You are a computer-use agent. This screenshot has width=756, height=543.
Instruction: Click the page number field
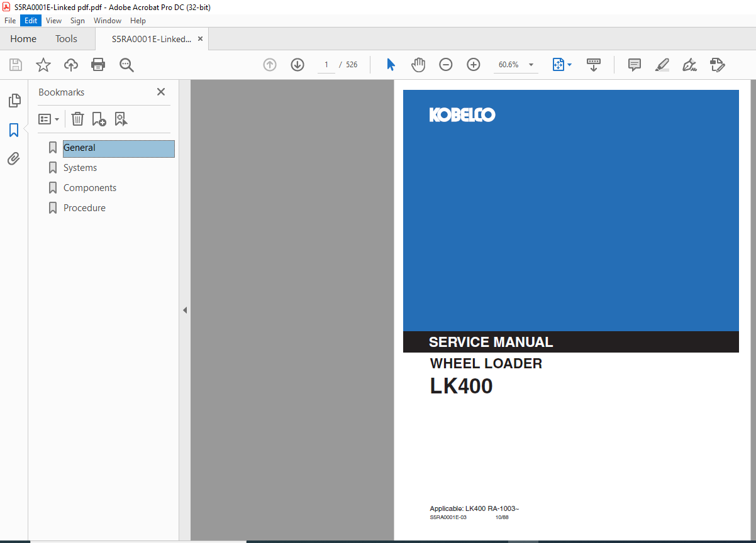pyautogui.click(x=326, y=65)
